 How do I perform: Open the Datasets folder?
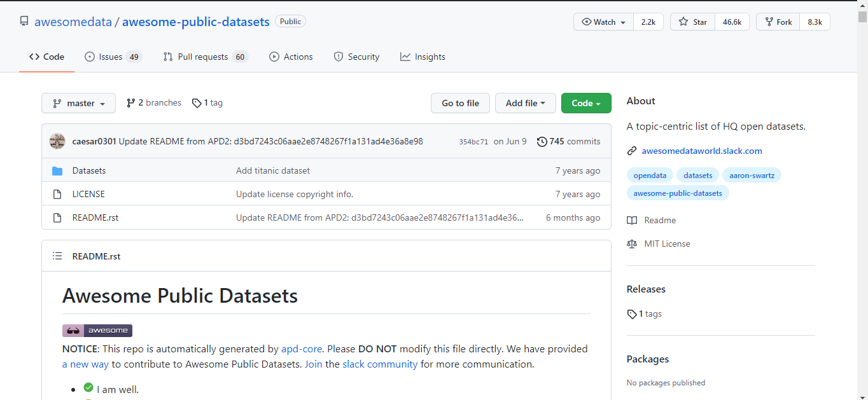point(89,170)
